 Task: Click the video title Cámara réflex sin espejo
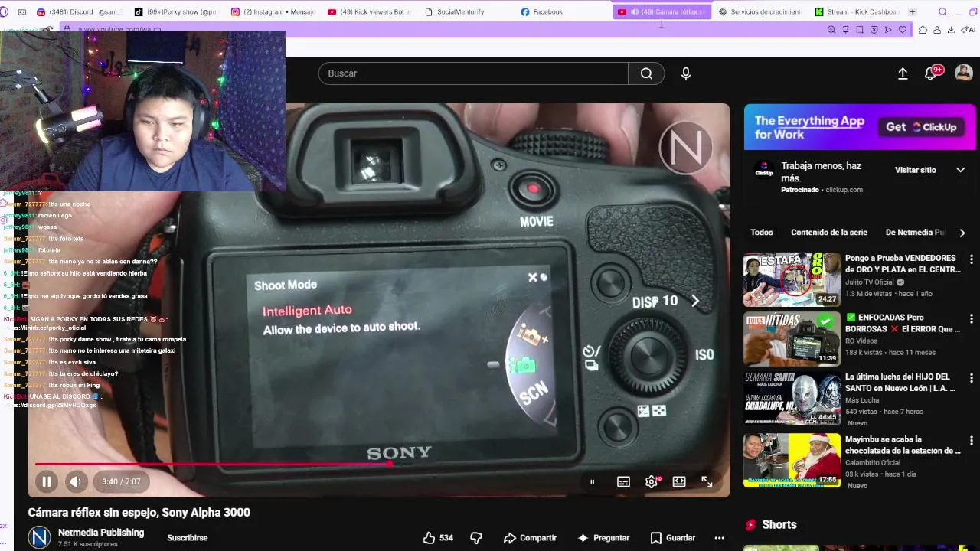coord(139,513)
